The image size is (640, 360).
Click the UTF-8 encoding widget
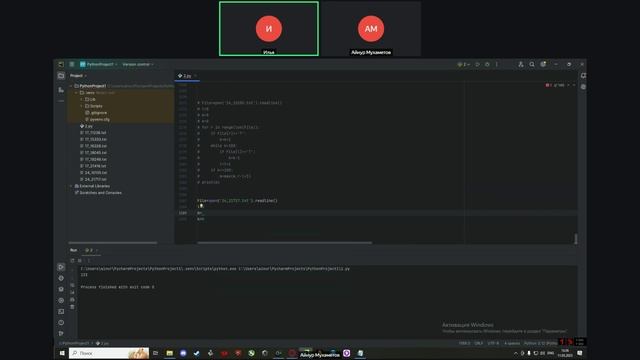coord(493,343)
